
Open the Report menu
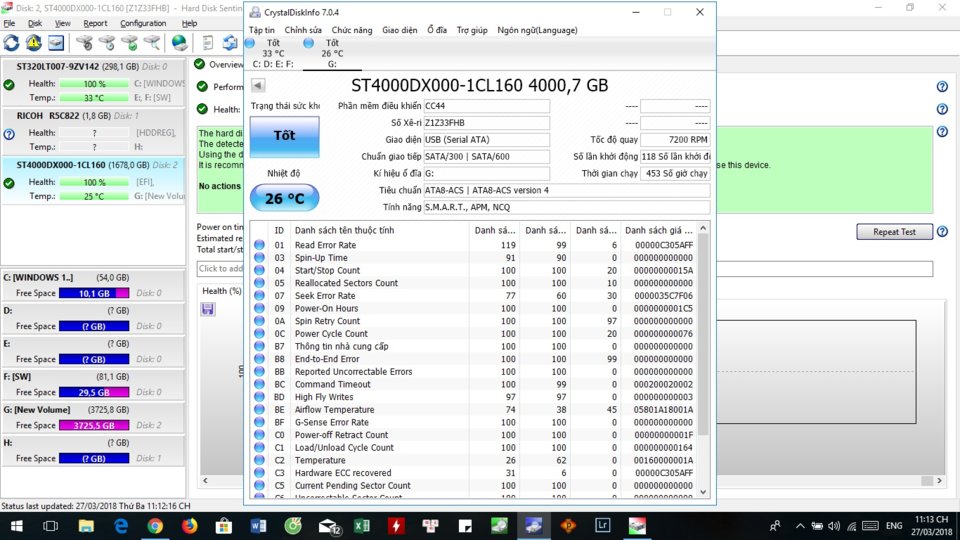pos(95,23)
